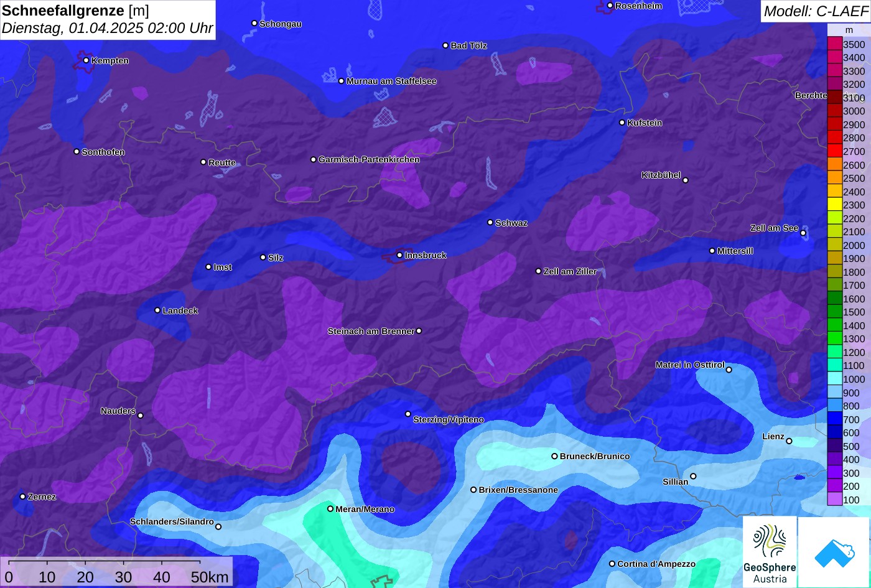Click the 1200 legend value
This screenshot has width=871, height=588.
pyautogui.click(x=854, y=352)
